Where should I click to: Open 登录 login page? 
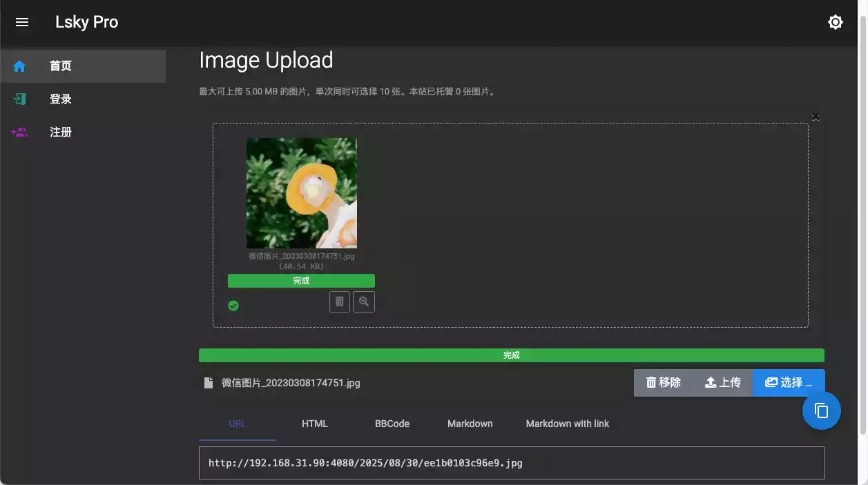coord(61,99)
